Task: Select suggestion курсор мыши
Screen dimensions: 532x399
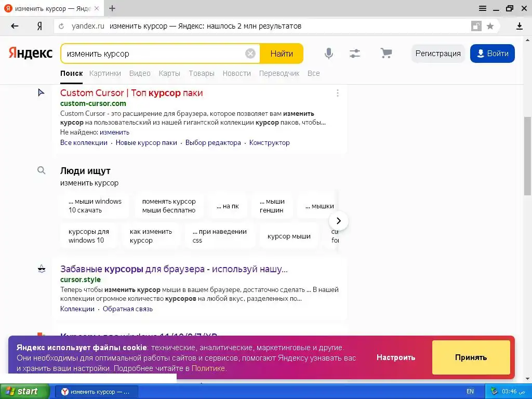Action: (289, 236)
